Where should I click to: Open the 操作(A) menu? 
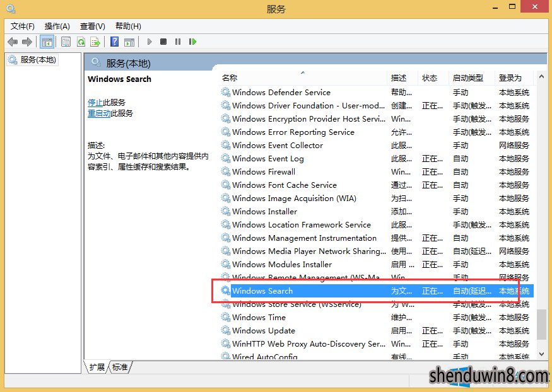57,26
